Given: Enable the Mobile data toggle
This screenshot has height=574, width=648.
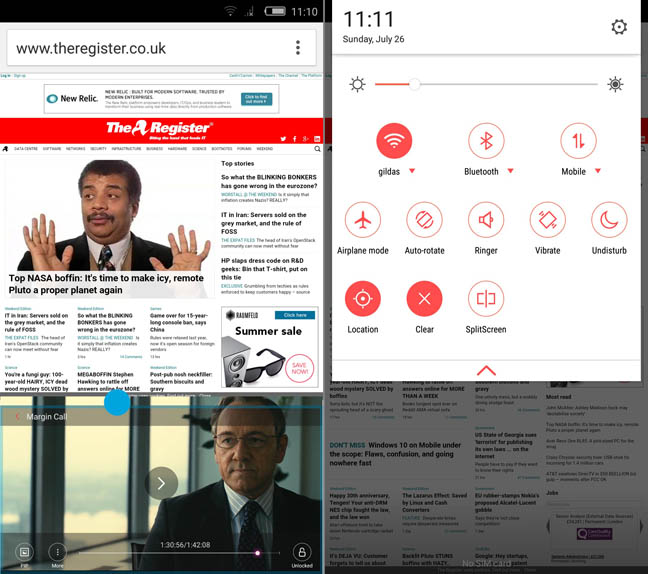Looking at the screenshot, I should tap(578, 141).
